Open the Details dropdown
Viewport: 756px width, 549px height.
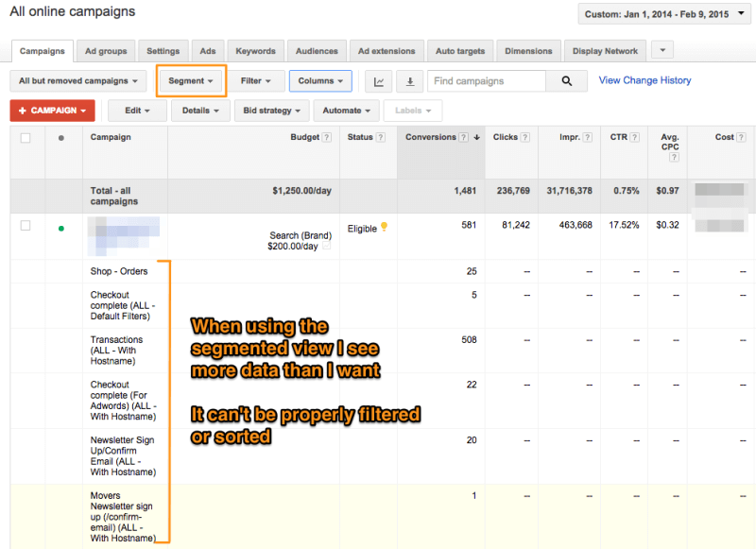pyautogui.click(x=200, y=111)
